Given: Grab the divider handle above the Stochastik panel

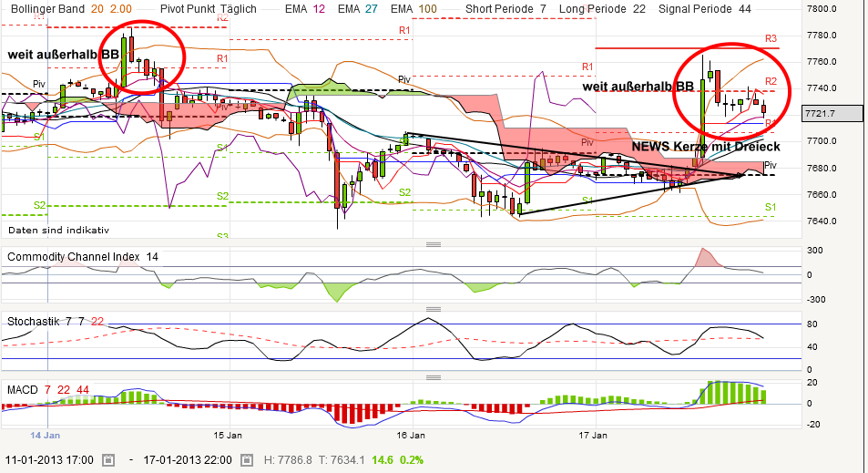Looking at the screenshot, I should click(434, 309).
